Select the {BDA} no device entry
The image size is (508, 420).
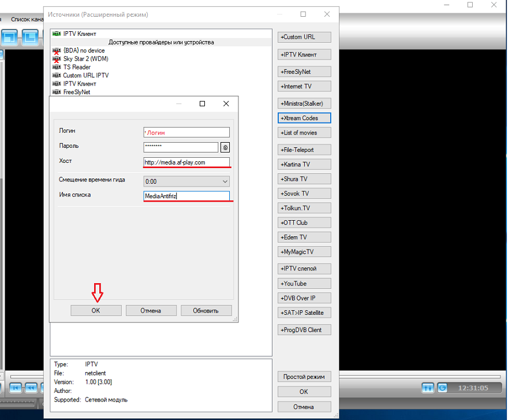coord(84,51)
